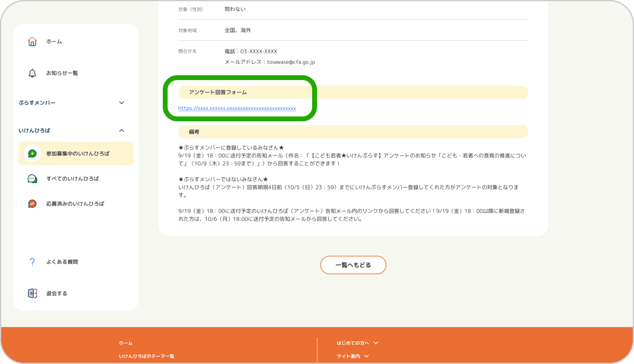Click the highlighted アンケート回答フォーム section header

(x=217, y=92)
